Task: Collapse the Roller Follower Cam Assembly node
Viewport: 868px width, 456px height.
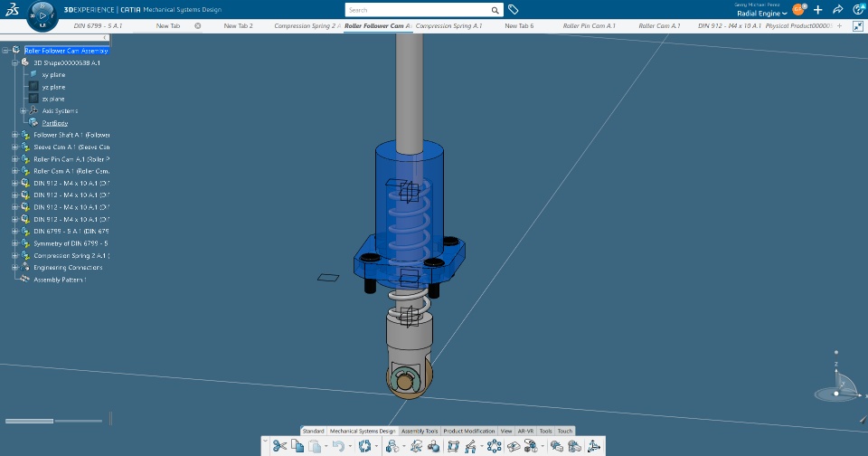Action: pyautogui.click(x=5, y=51)
